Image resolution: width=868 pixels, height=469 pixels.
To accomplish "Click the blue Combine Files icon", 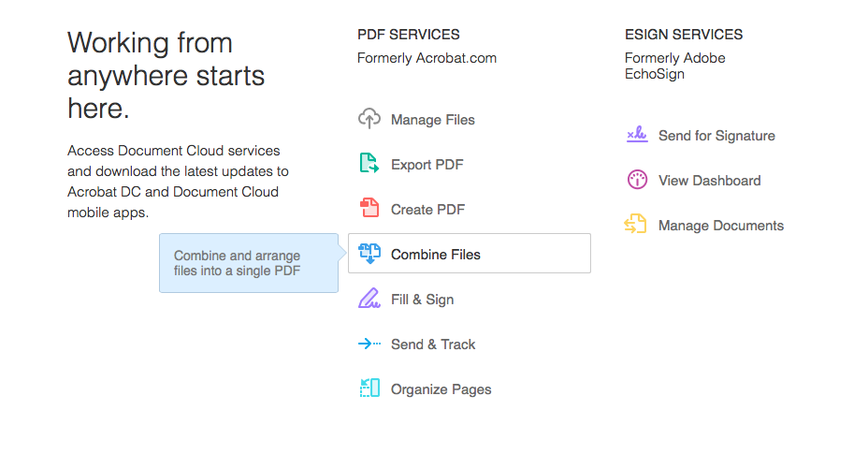I will tap(369, 254).
